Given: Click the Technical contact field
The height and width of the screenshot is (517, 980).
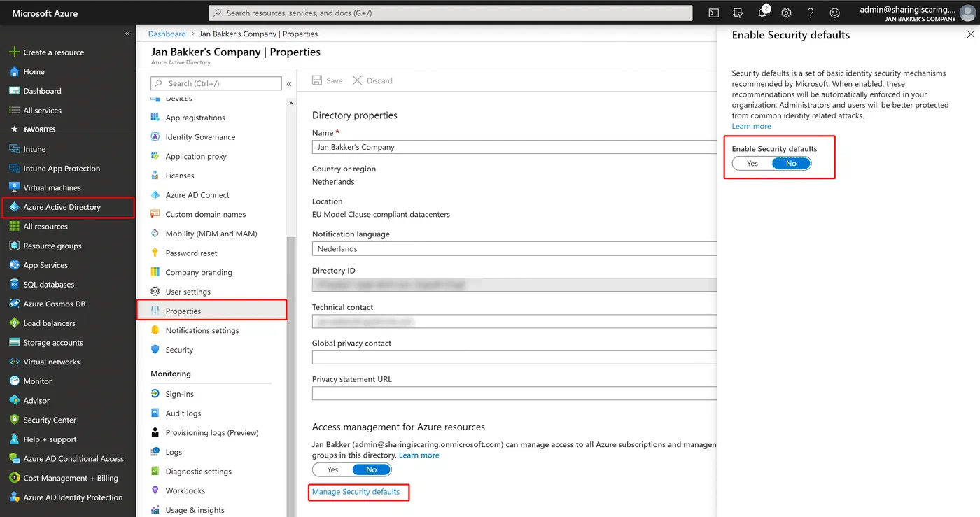Looking at the screenshot, I should 514,322.
